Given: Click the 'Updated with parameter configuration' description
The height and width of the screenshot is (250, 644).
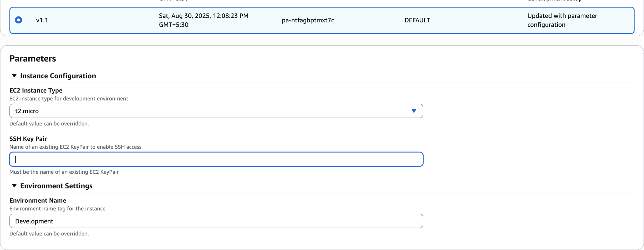Looking at the screenshot, I should [562, 20].
